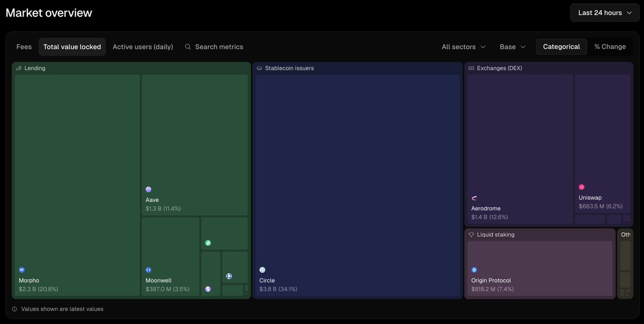Click the $1.3 B (11.4%) value
This screenshot has height=324, width=644.
pyautogui.click(x=163, y=208)
